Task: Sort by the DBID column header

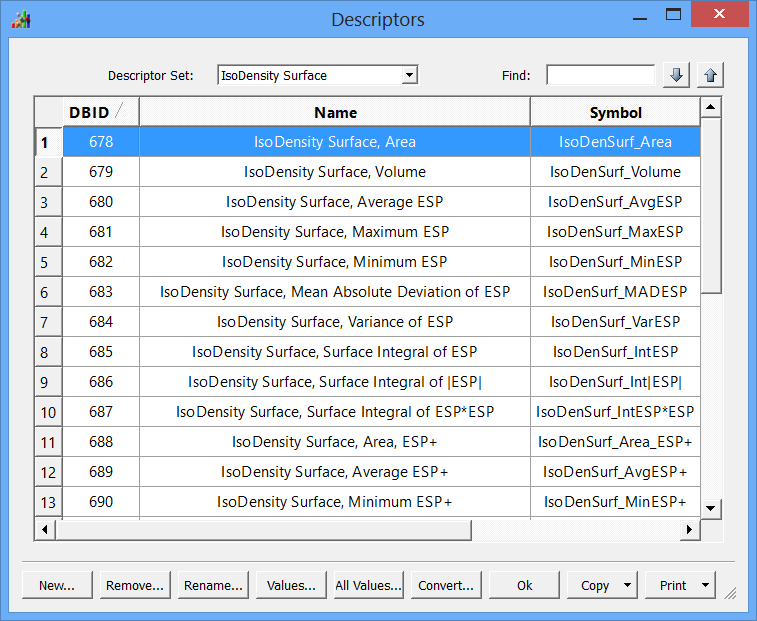Action: pyautogui.click(x=100, y=113)
